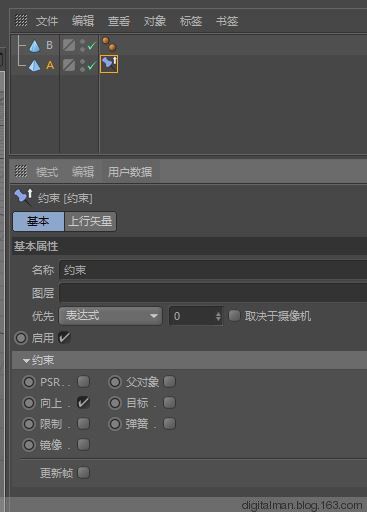Open the 用户数据 menu
The image size is (367, 512).
[130, 172]
